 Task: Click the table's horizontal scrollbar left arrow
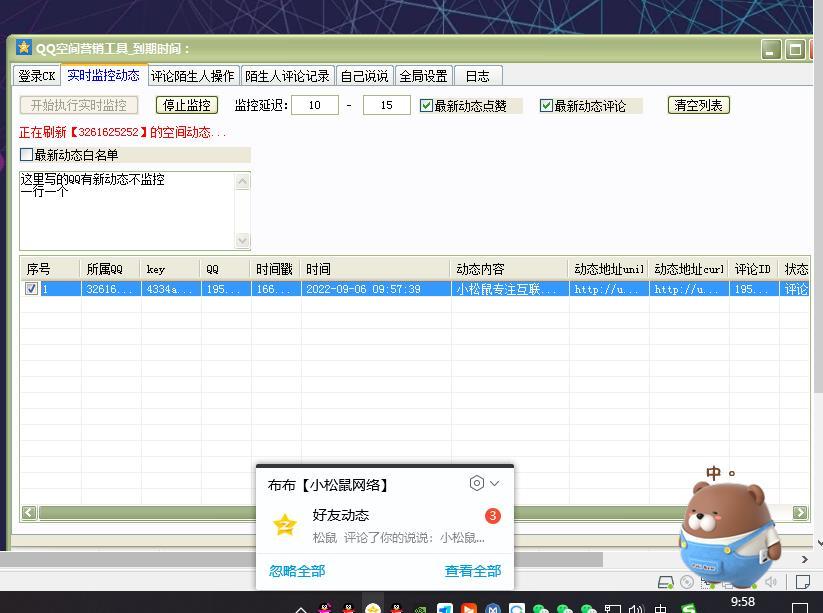click(29, 512)
